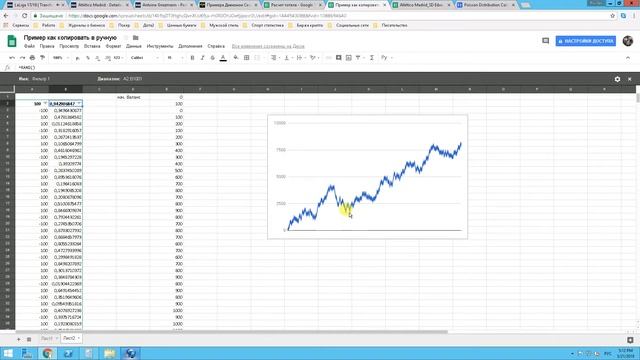Open the Windows Start button
Viewport: 640px width, 360px height.
[8, 353]
